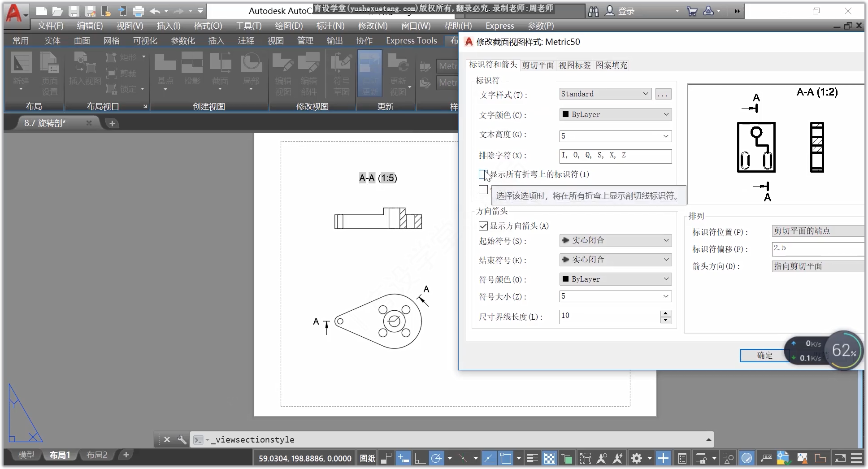Click the New file icon in quick access toolbar
The width and height of the screenshot is (868, 469).
41,11
